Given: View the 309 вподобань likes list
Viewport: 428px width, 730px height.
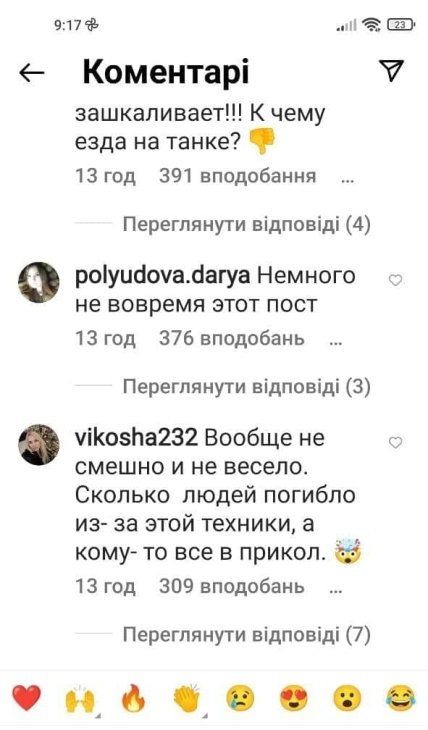Looking at the screenshot, I should pyautogui.click(x=231, y=587).
